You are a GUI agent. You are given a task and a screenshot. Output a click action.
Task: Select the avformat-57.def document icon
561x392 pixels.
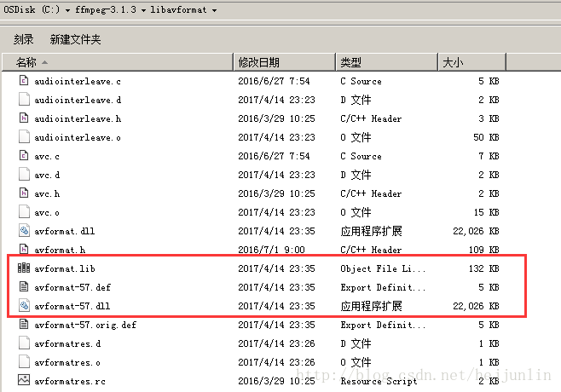24,287
